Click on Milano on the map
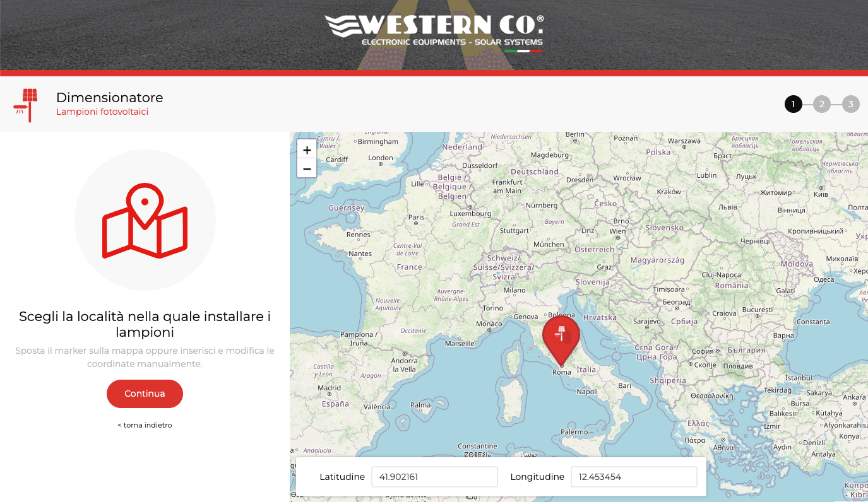 coord(514,290)
